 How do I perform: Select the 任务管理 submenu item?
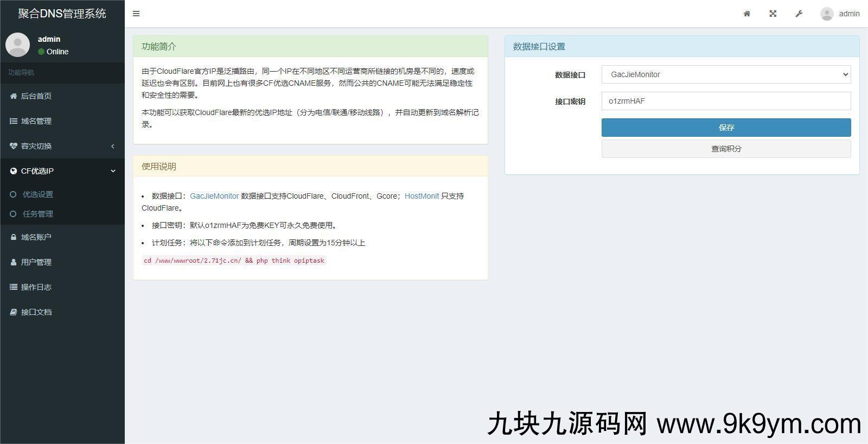[x=38, y=214]
